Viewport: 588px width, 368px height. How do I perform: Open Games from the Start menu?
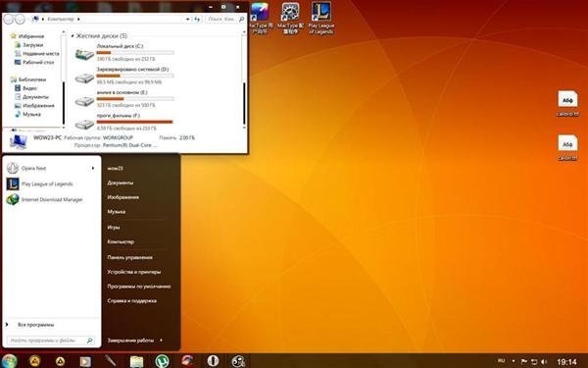click(114, 228)
